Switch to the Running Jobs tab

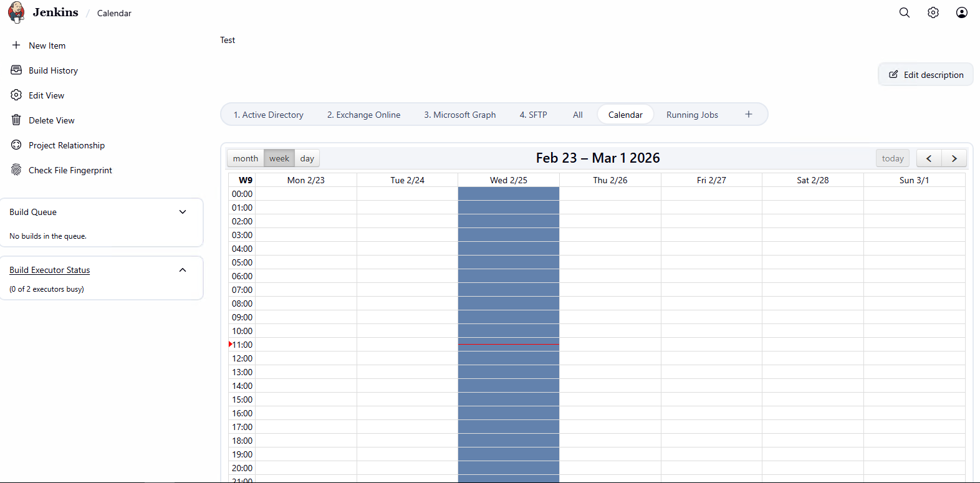[x=692, y=115]
